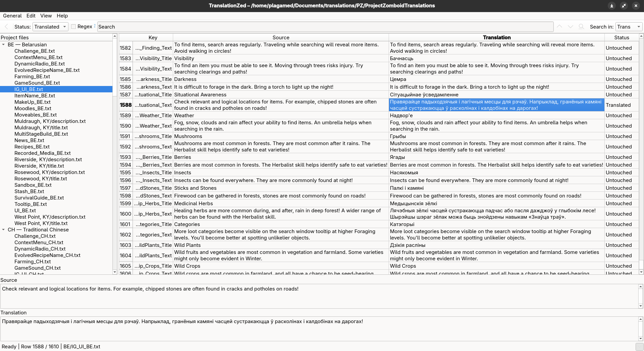
Task: Select row 1603 'Wild Plants' cell
Action: coord(281,245)
